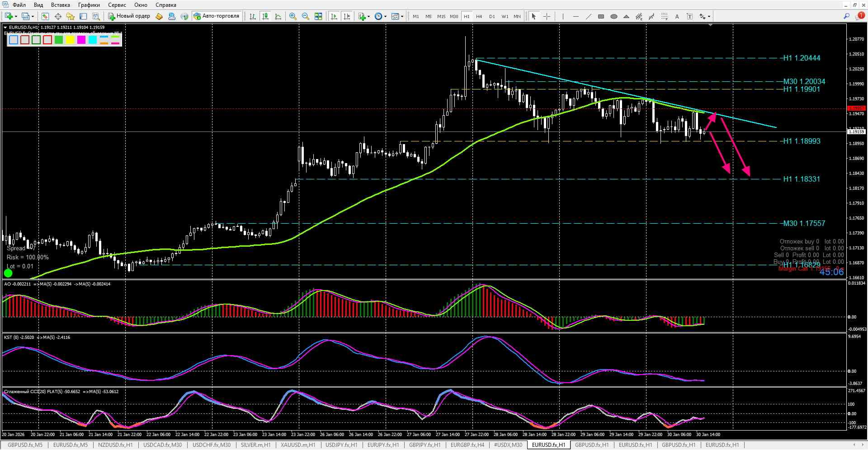Pick the magenta color swatch on chart
This screenshot has height=450, width=868.
tap(81, 40)
